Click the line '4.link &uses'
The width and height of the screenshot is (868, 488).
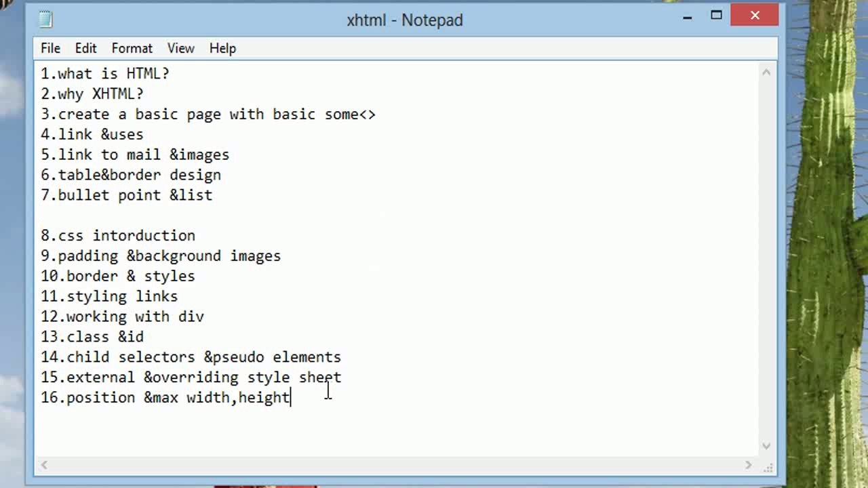pos(92,134)
